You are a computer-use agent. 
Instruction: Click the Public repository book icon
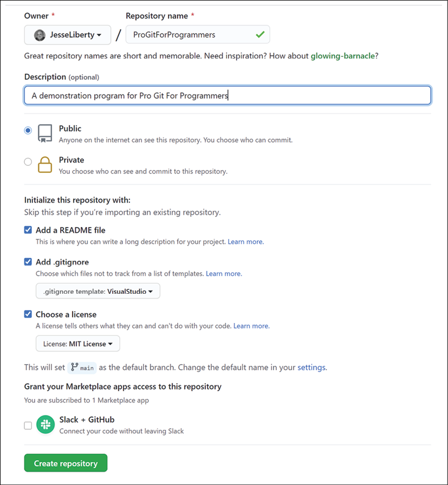coord(45,133)
